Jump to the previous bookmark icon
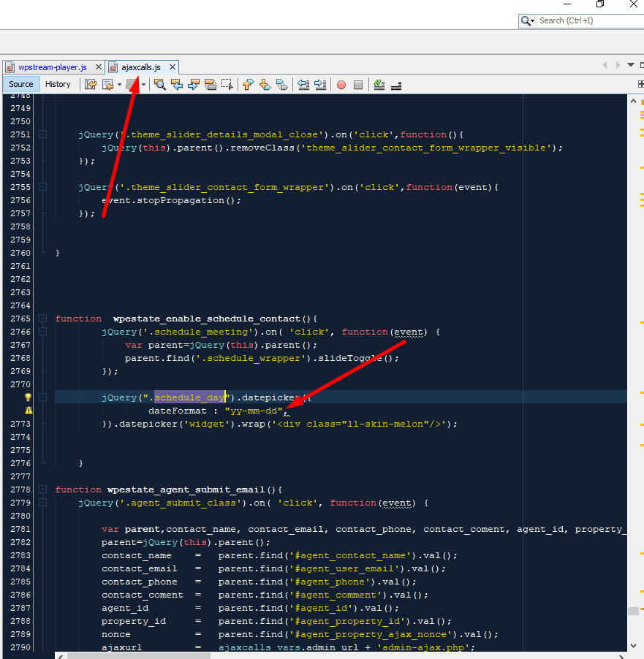Screen dimensions: 644x659 [x=248, y=85]
